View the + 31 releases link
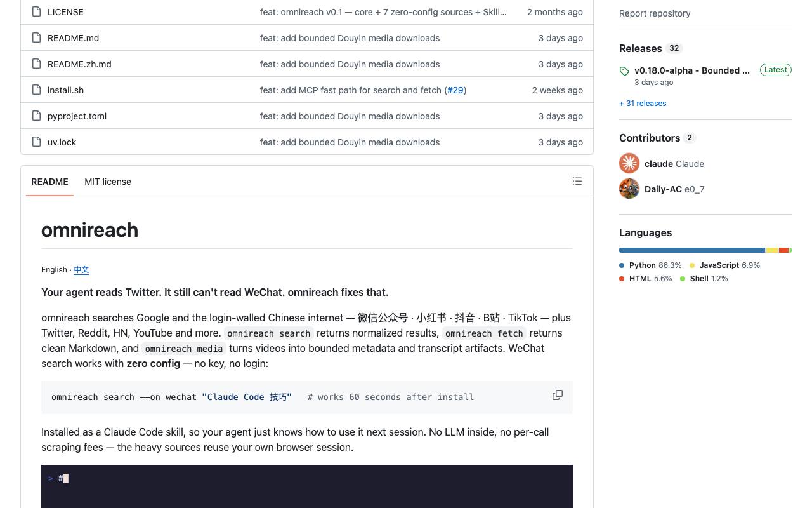This screenshot has height=508, width=812. (x=643, y=103)
